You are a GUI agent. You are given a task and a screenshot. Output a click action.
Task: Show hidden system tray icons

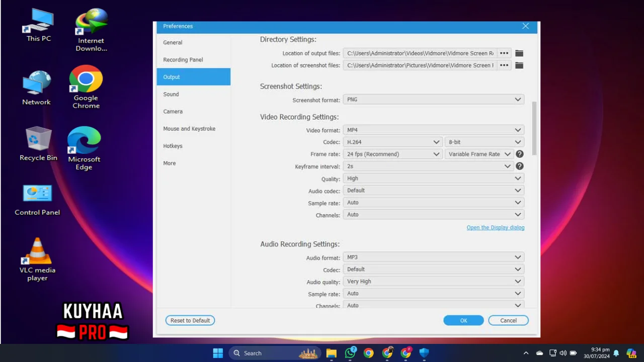[x=526, y=353]
